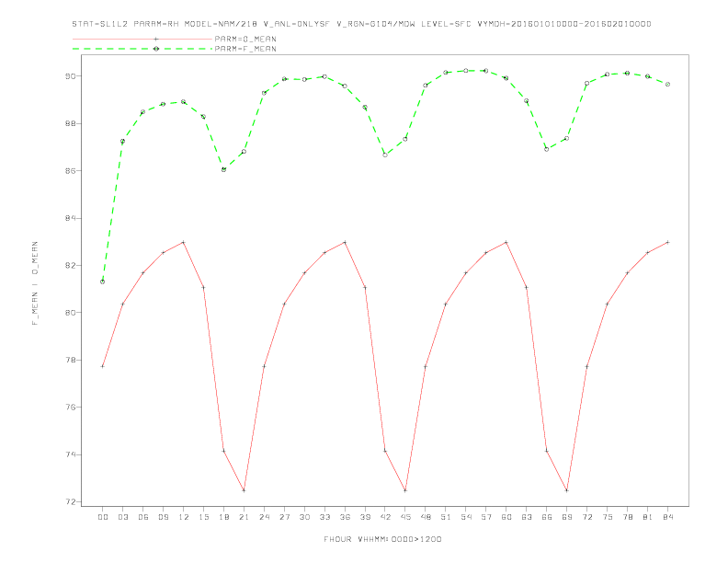Select the red O_MEAN data point at hour 18
Viewport: 728px width, 563px height.
[x=223, y=451]
